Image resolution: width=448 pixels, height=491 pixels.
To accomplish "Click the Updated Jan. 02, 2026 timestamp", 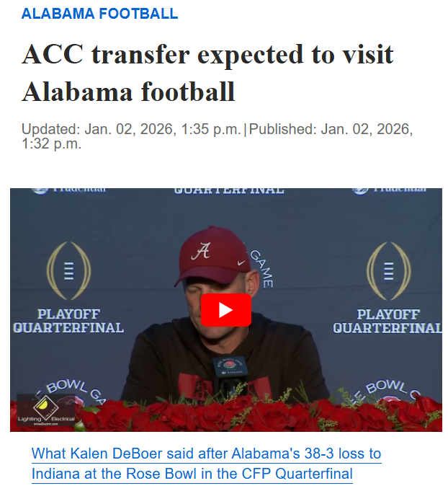I will tap(131, 130).
